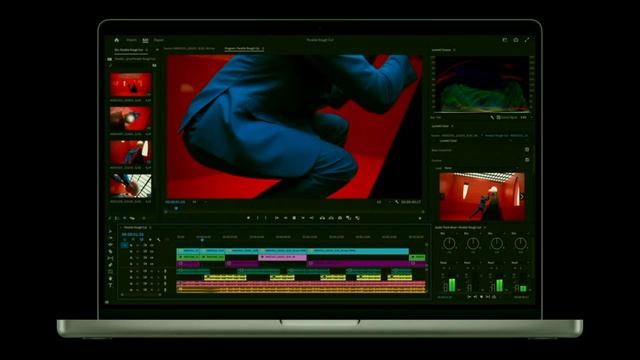Open Program monitor settings wrench
Viewport: 640px width, 360px height.
[x=397, y=202]
